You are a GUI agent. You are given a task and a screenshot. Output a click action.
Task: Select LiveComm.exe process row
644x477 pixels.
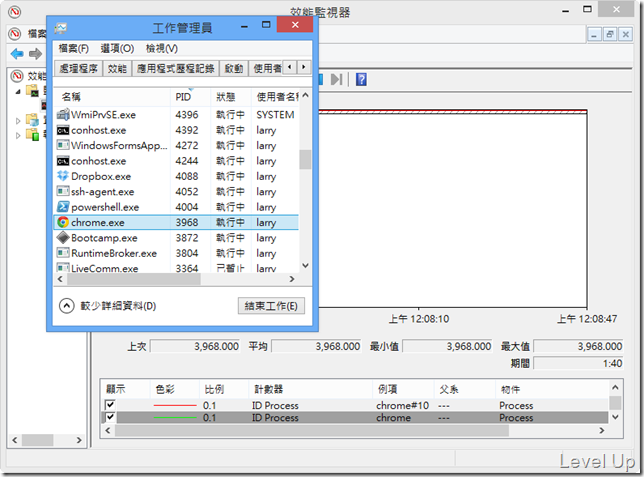(x=177, y=268)
